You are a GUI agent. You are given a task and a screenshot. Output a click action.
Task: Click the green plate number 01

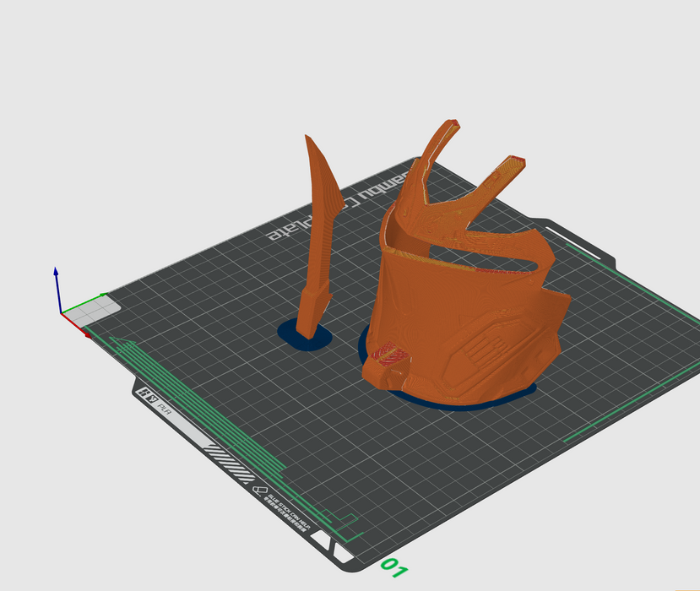393,567
